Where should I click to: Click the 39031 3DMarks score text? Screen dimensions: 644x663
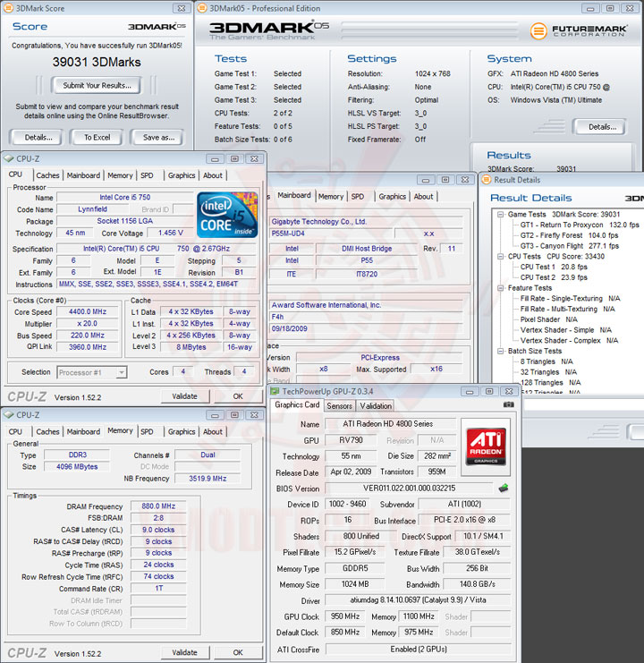point(97,62)
